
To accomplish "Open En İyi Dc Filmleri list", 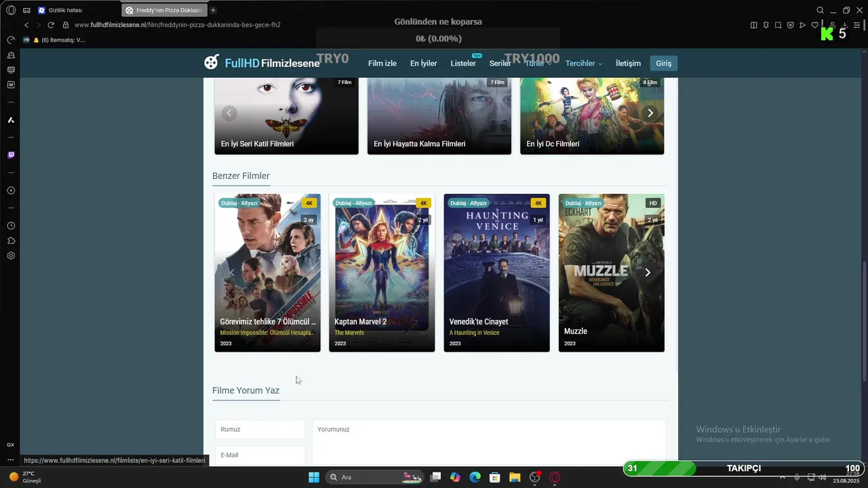I will [x=592, y=115].
